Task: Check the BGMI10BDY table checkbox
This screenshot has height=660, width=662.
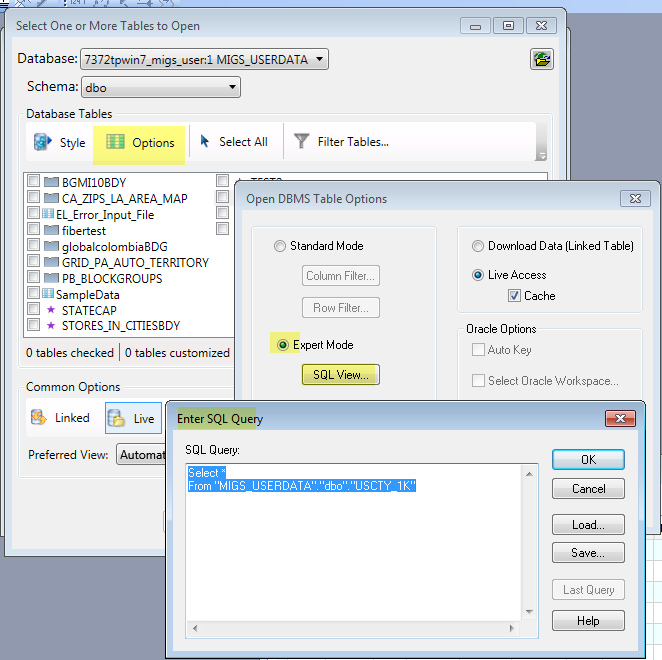Action: pyautogui.click(x=34, y=182)
